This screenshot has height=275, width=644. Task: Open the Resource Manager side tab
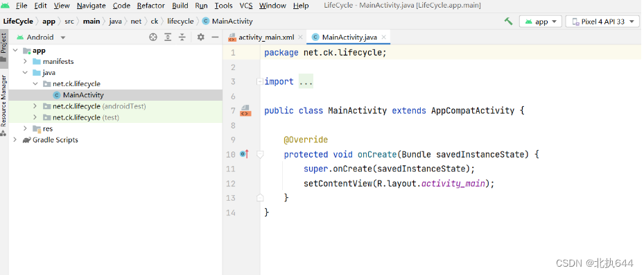click(x=3, y=105)
